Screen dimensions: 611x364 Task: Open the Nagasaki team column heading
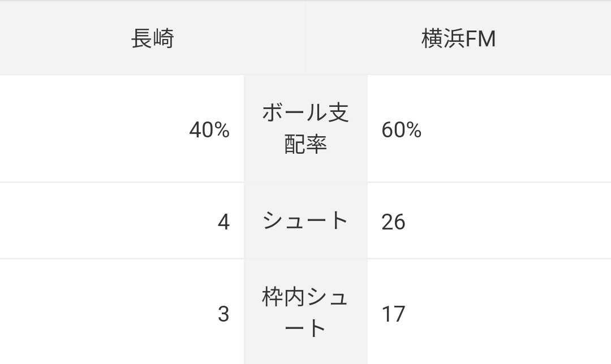(152, 39)
